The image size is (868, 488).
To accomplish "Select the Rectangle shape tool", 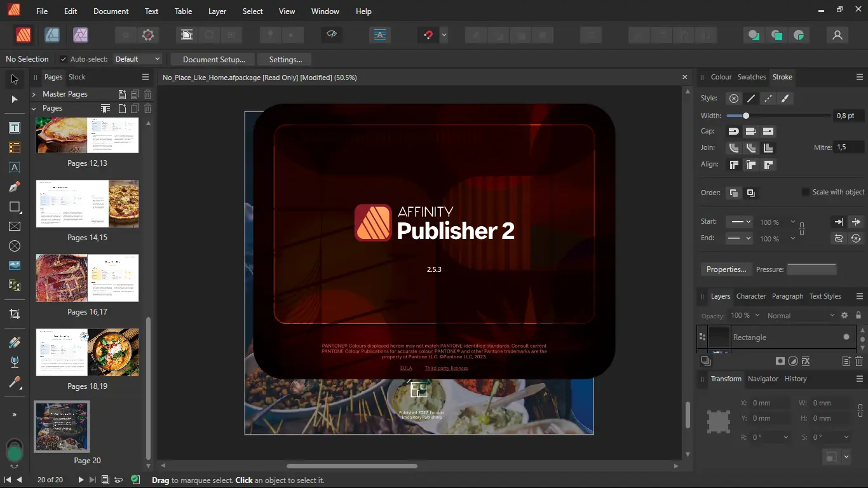I will (14, 207).
